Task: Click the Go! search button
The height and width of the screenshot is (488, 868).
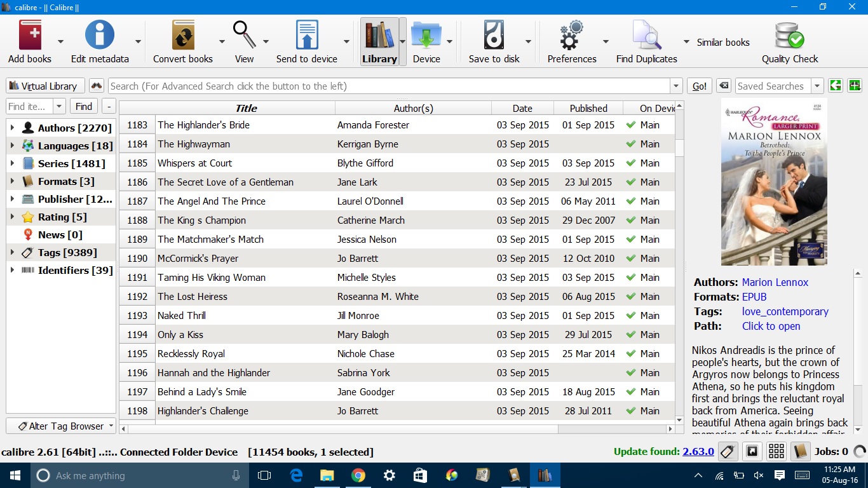Action: click(699, 86)
